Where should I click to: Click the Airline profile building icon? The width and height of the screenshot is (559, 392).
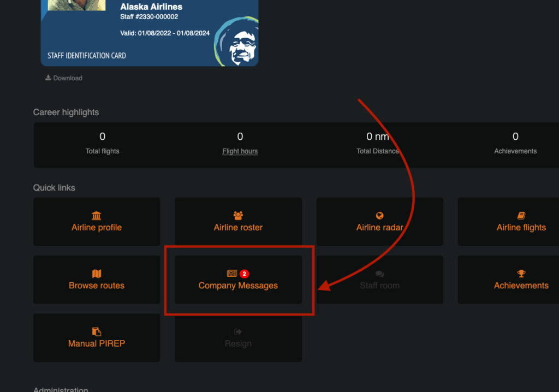tap(96, 216)
